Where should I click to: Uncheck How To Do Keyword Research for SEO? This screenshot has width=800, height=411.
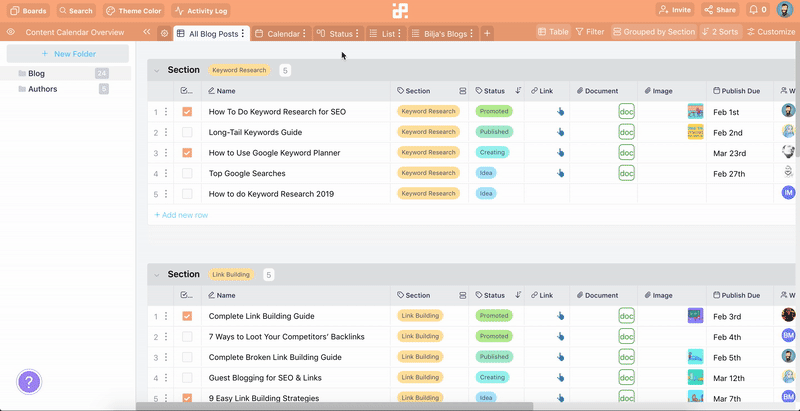[x=187, y=112]
